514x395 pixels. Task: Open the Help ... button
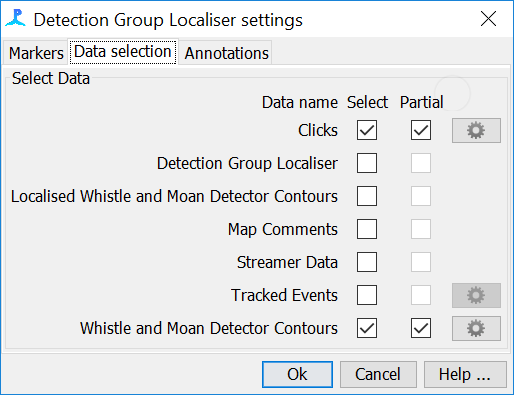click(x=465, y=374)
